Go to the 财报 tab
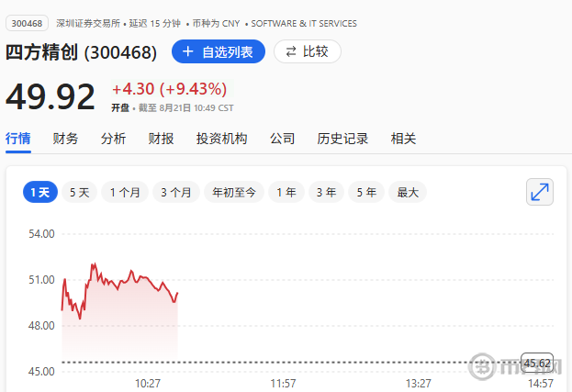This screenshot has height=392, width=572. (x=161, y=139)
